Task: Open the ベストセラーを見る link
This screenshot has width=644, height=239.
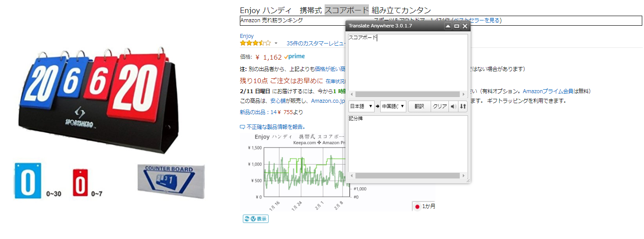Action: (x=476, y=20)
